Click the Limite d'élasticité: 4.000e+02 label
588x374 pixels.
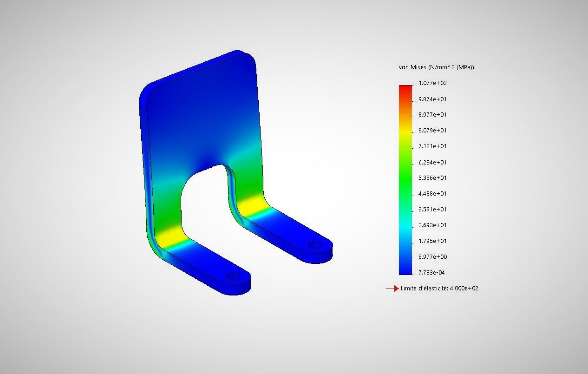[x=439, y=289]
